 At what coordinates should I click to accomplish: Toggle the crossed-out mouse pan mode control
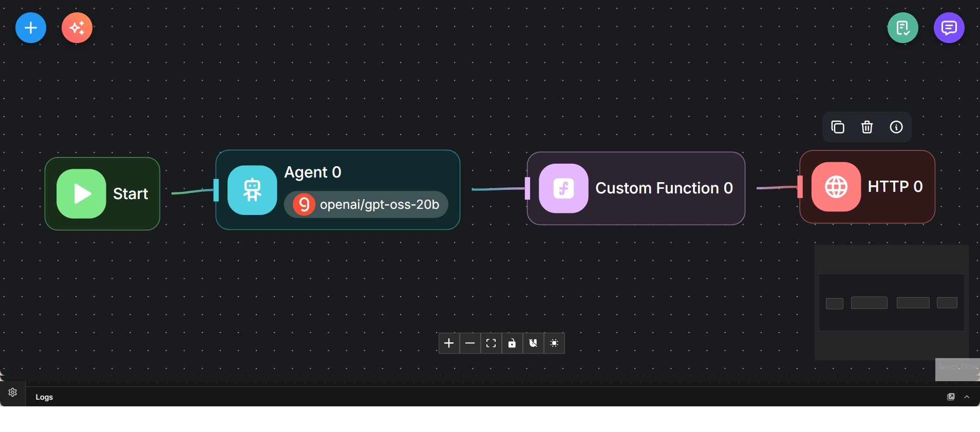click(x=533, y=343)
